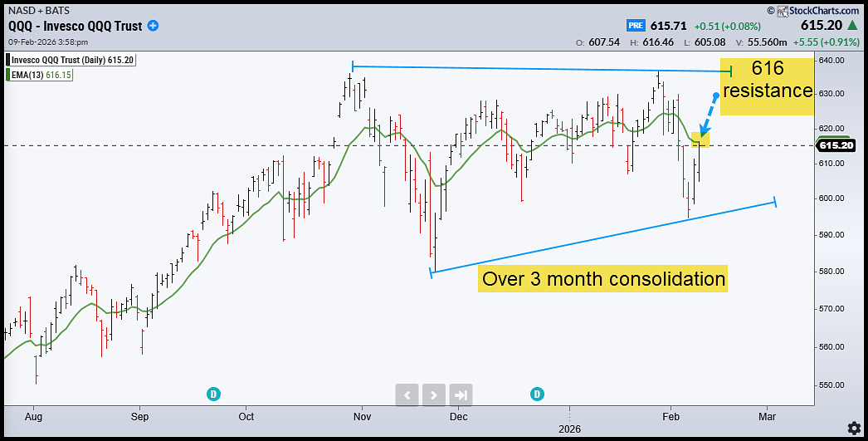868x441 pixels.
Task: Click the 2026 year label on time axis
Action: [x=570, y=427]
